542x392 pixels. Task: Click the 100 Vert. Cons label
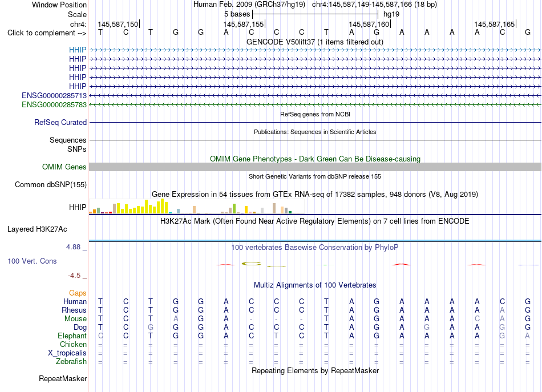tap(32, 261)
